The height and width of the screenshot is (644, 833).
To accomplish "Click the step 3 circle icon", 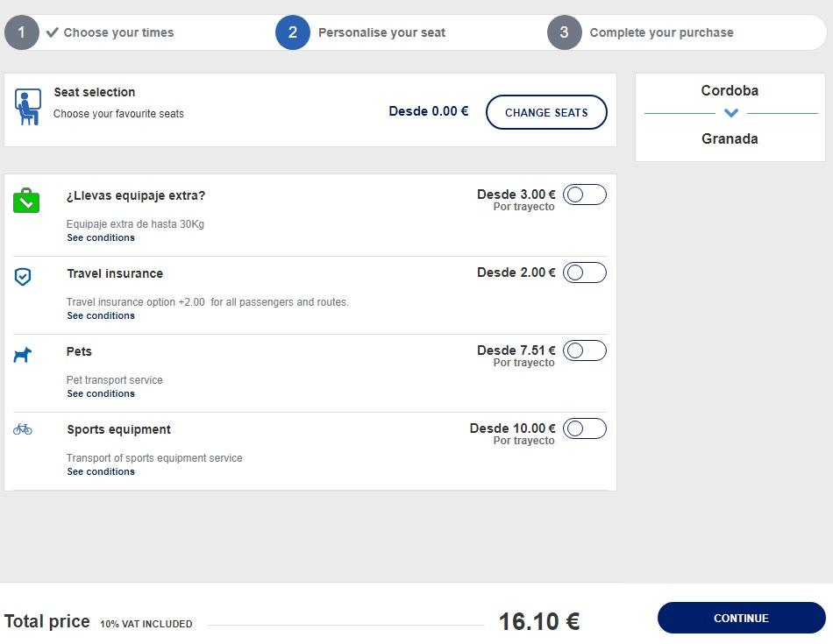I will [564, 32].
